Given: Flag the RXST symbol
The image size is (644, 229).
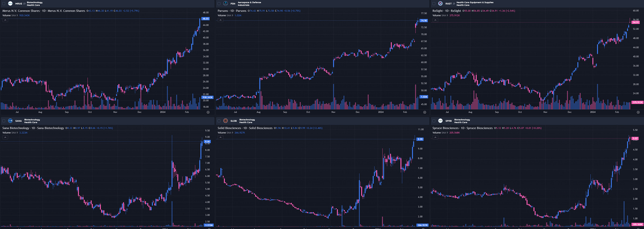Looking at the screenshot, I should 454,4.
